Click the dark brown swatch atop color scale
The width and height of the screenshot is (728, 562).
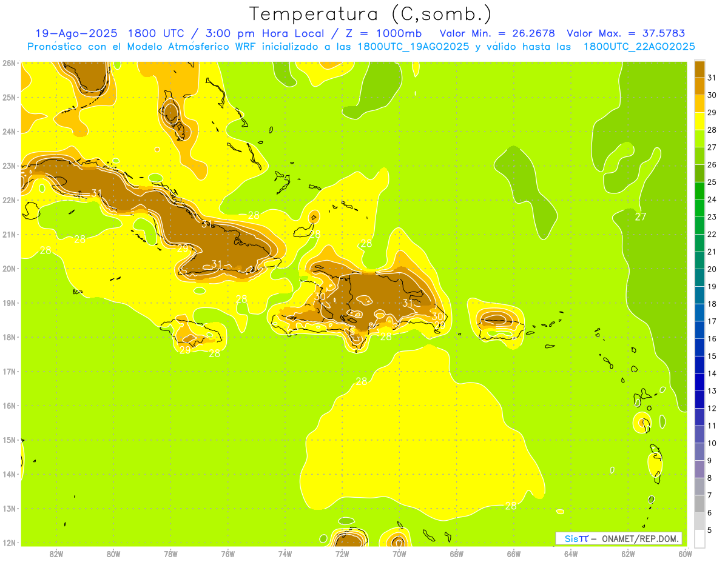point(699,70)
